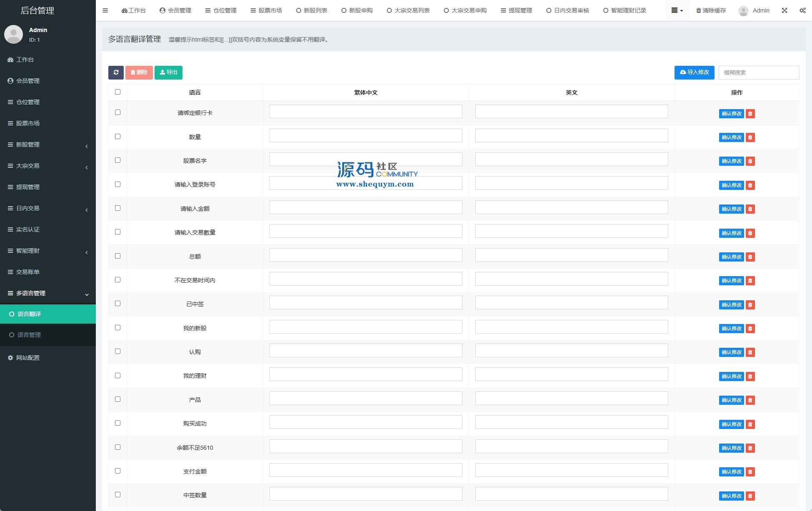
Task: Check the 已中签 row checkbox
Action: tap(117, 304)
